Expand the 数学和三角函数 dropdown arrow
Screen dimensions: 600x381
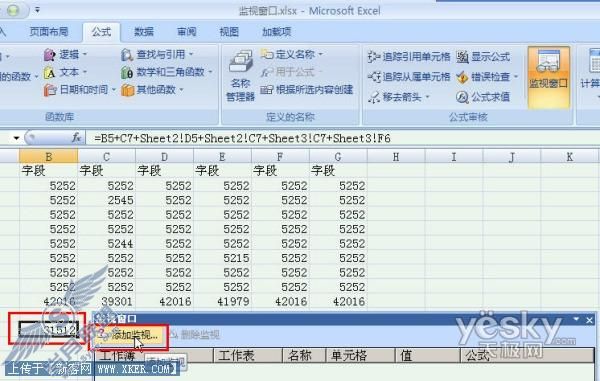[210, 72]
